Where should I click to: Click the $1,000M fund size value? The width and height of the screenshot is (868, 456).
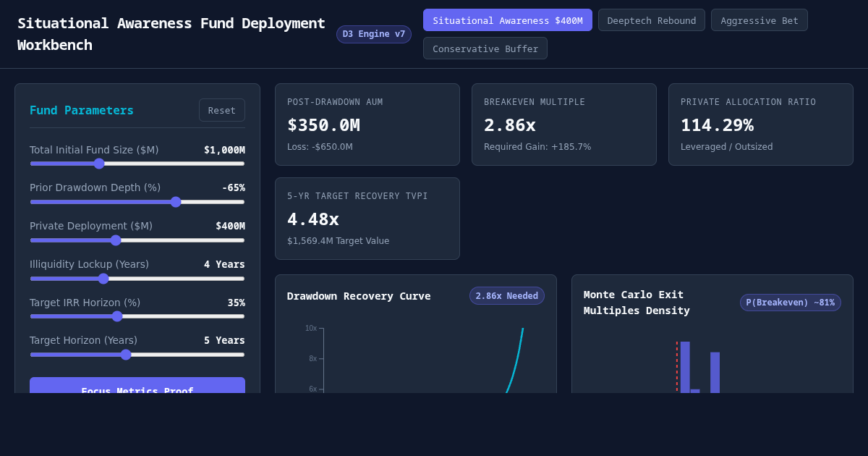click(224, 150)
